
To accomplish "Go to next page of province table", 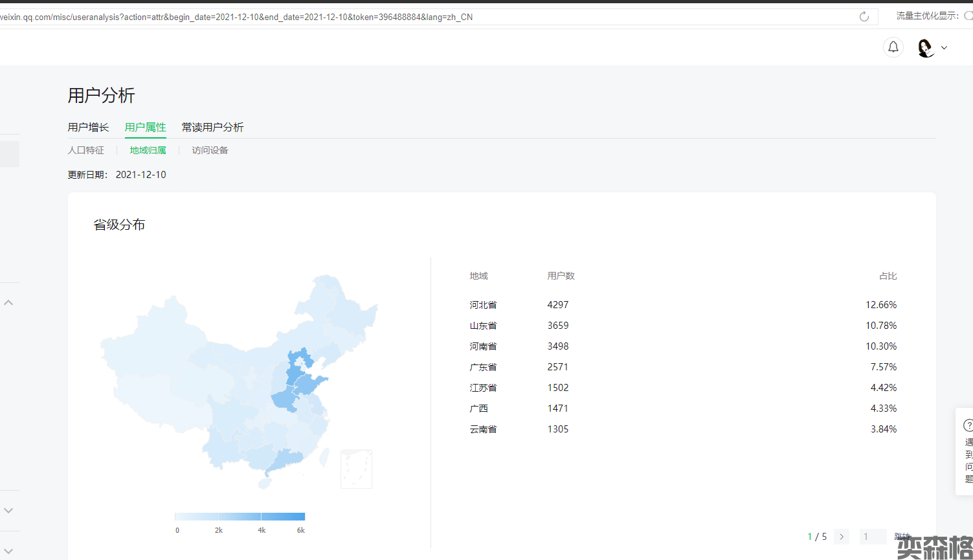I will pyautogui.click(x=842, y=537).
